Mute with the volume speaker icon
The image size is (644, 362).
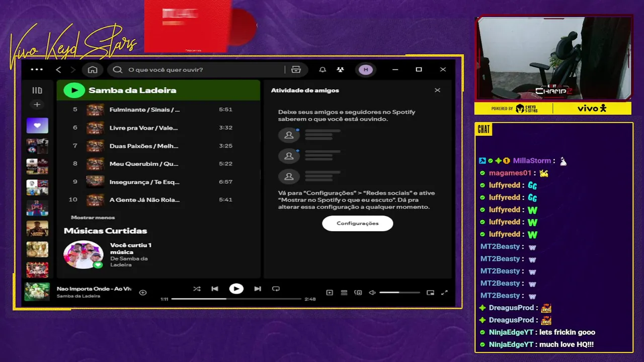pos(372,293)
